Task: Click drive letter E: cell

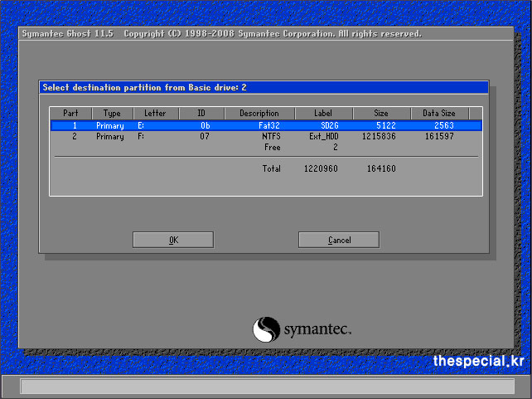Action: tap(141, 125)
